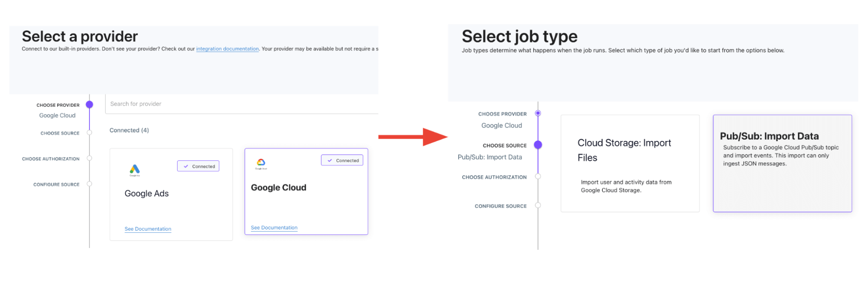Open See Documentation under Google Ads
Image resolution: width=868 pixels, height=297 pixels.
tap(148, 228)
